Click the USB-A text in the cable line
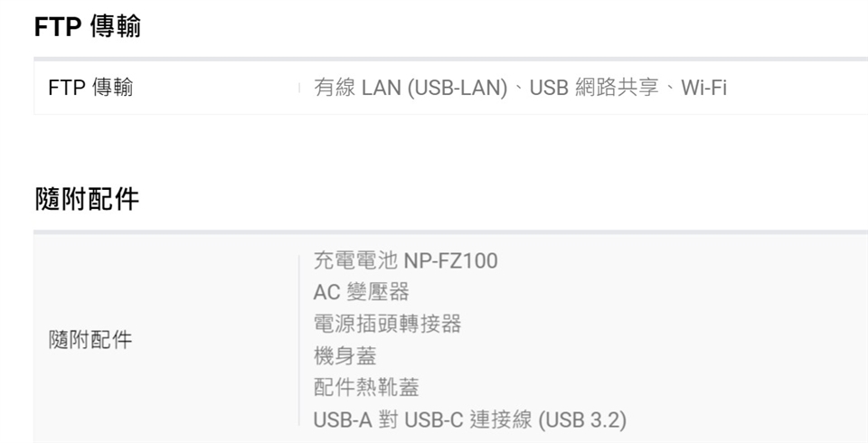Image resolution: width=868 pixels, height=443 pixels. tap(341, 419)
